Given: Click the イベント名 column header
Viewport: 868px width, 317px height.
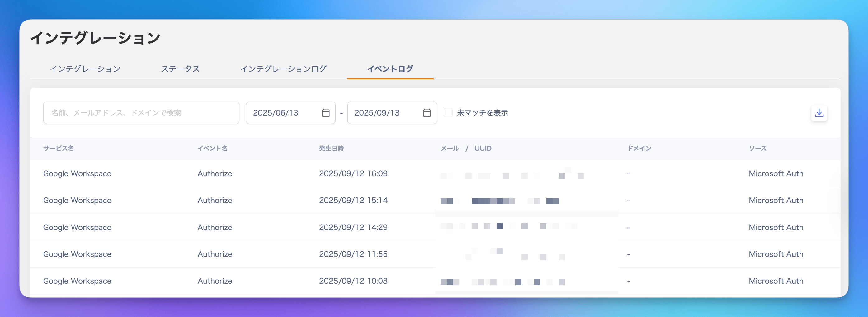Looking at the screenshot, I should [213, 148].
